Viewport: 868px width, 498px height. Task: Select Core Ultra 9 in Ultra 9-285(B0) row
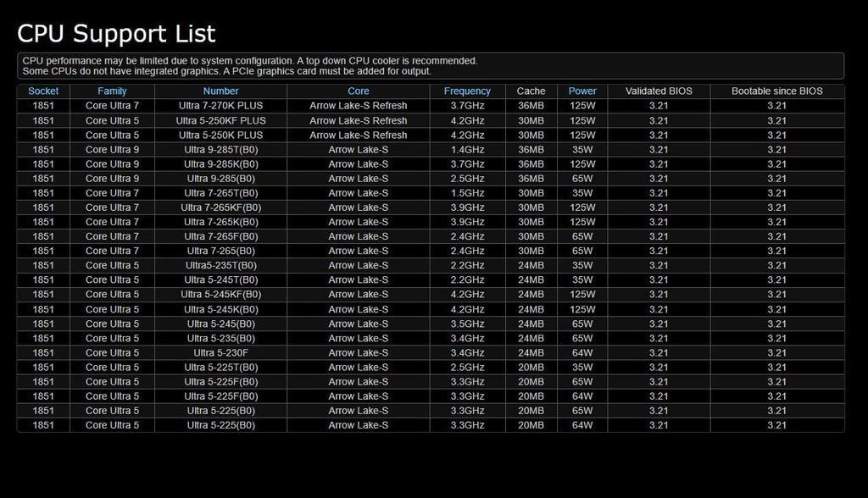(x=112, y=178)
